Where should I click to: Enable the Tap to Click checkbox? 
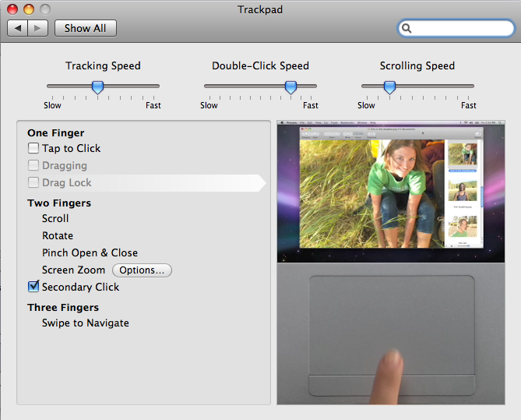(x=33, y=148)
